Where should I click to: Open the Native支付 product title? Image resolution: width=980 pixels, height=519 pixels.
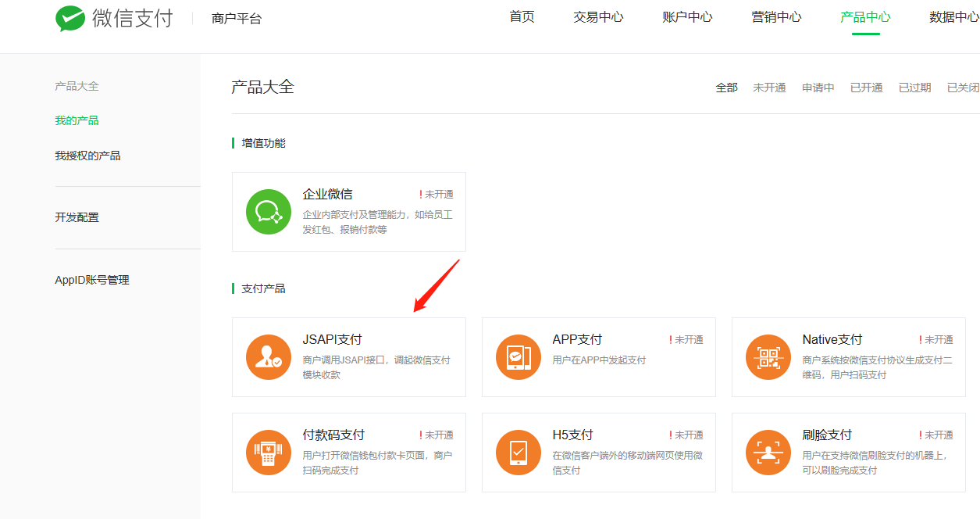[832, 339]
